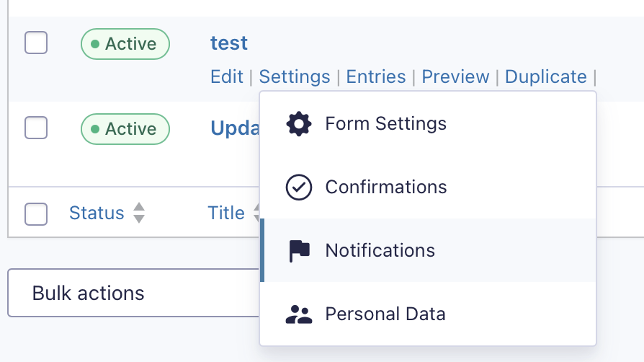
Task: Open Entries for the test form
Action: pyautogui.click(x=376, y=76)
